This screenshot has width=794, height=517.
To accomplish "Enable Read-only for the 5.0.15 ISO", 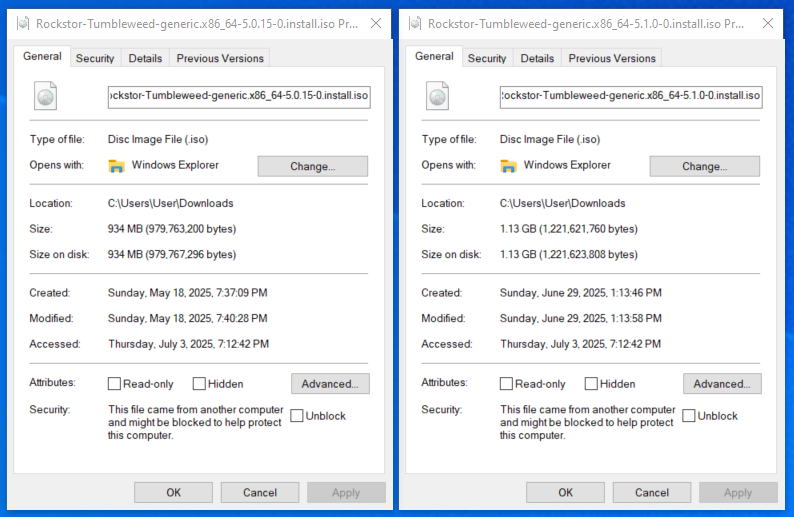I will click(114, 384).
